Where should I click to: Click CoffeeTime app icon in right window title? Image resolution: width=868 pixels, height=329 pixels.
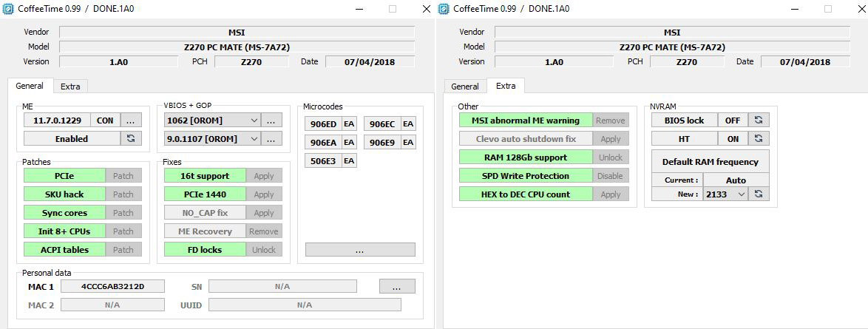click(444, 9)
